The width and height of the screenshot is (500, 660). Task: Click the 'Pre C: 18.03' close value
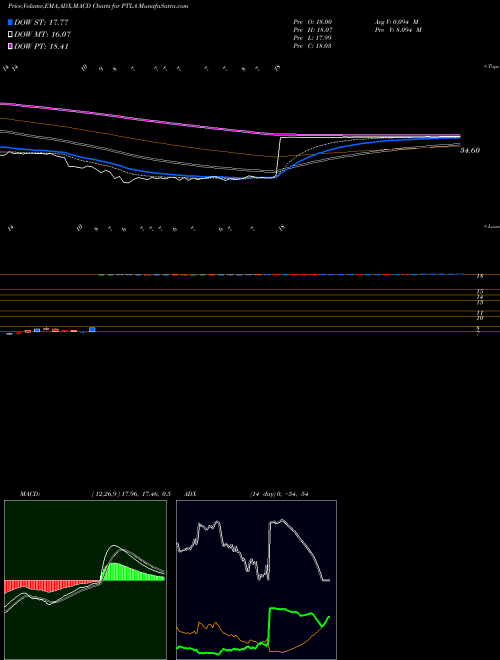tap(312, 46)
